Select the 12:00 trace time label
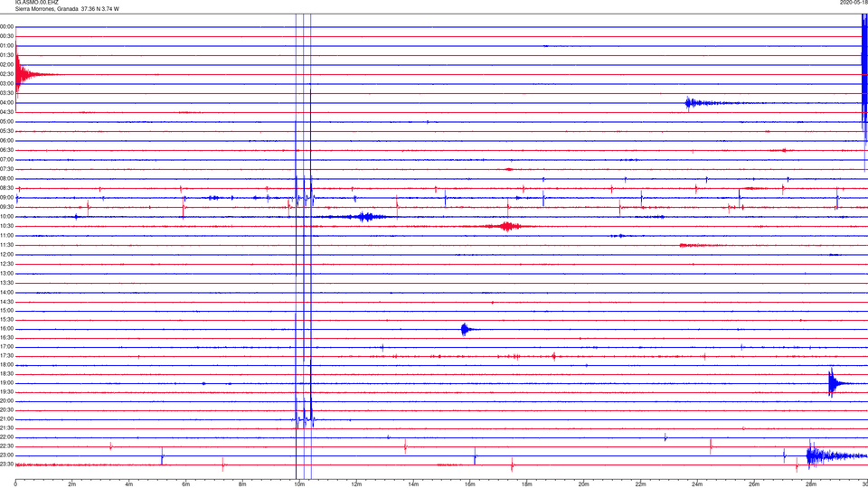868x488 pixels. (x=6, y=255)
